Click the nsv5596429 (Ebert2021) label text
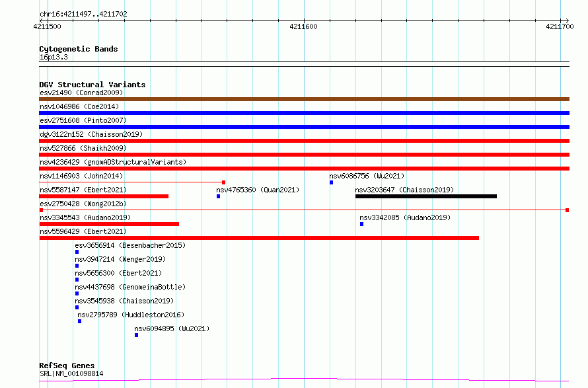This screenshot has height=388, width=588. pyautogui.click(x=83, y=231)
